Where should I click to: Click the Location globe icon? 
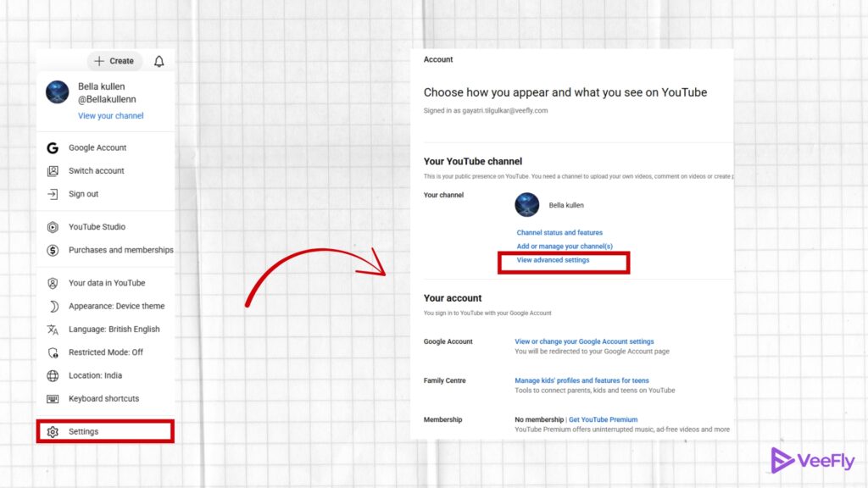coord(51,375)
